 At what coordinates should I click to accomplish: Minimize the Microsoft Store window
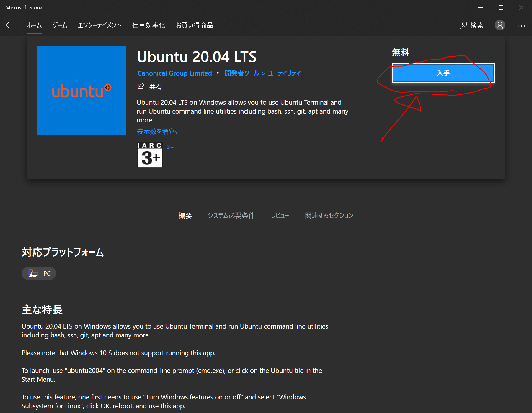tap(480, 8)
